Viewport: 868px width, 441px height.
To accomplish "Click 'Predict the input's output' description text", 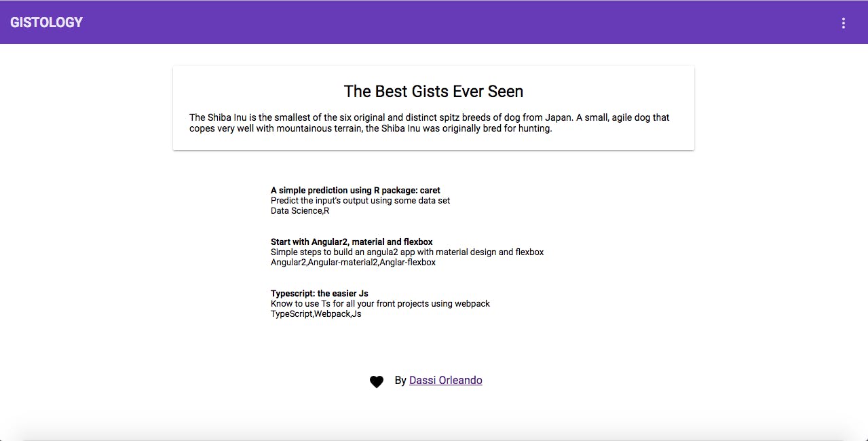I will point(360,201).
